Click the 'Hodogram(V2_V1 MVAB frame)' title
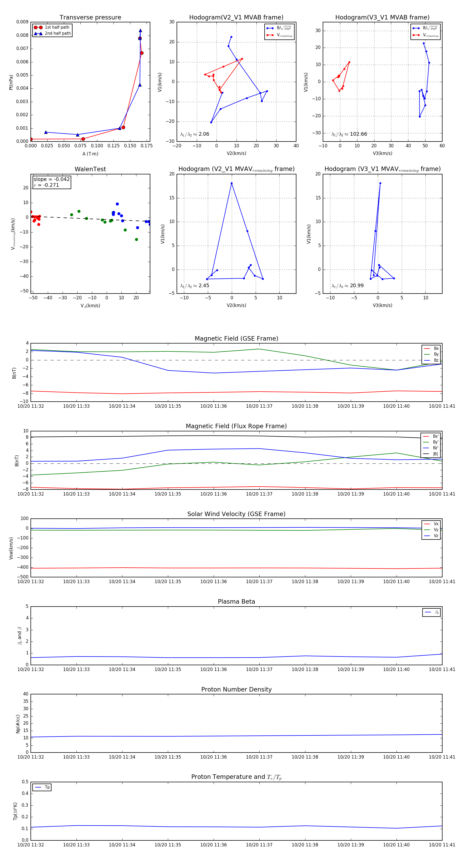The width and height of the screenshot is (473, 868). 236,17
